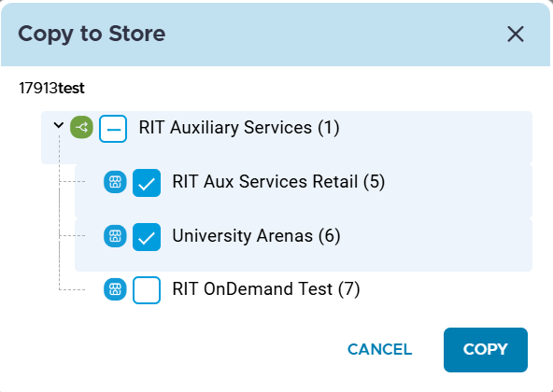Click the store icon beside RIT Aux Services Retail
The width and height of the screenshot is (553, 392).
[x=115, y=182]
